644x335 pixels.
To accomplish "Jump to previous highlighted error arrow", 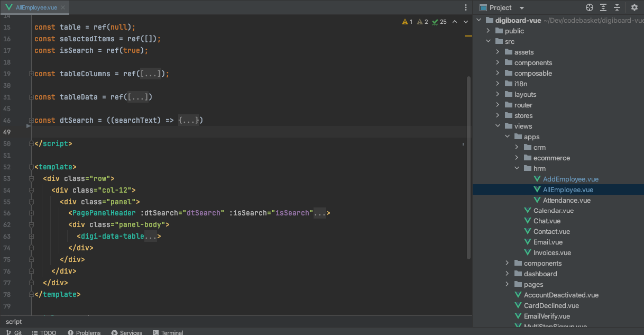I will [454, 22].
